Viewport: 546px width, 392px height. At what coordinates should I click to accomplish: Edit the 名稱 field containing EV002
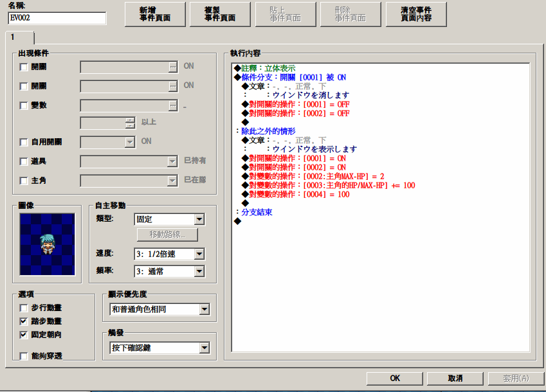[57, 18]
